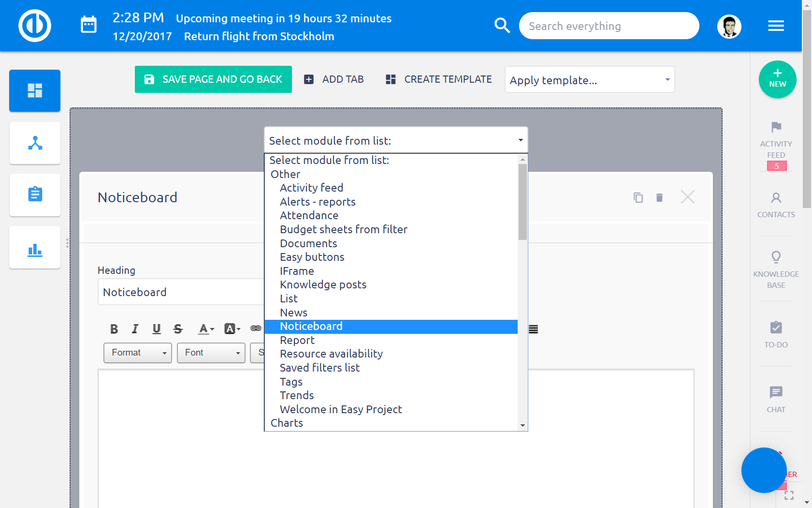Open the Font dropdown in editor
This screenshot has width=812, height=508.
click(211, 353)
